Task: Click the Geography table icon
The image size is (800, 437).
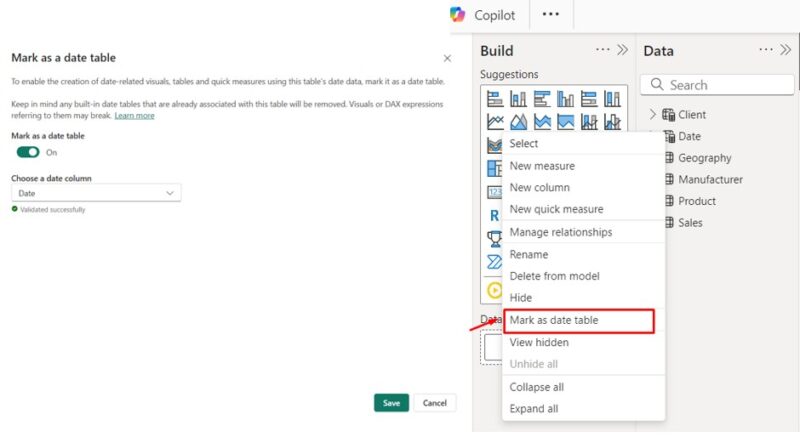Action: pos(668,158)
